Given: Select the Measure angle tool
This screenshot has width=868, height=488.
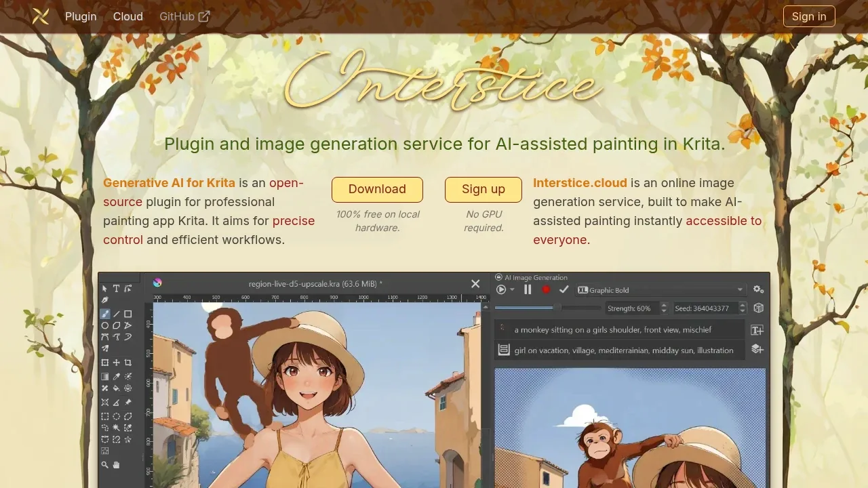Looking at the screenshot, I should (116, 403).
